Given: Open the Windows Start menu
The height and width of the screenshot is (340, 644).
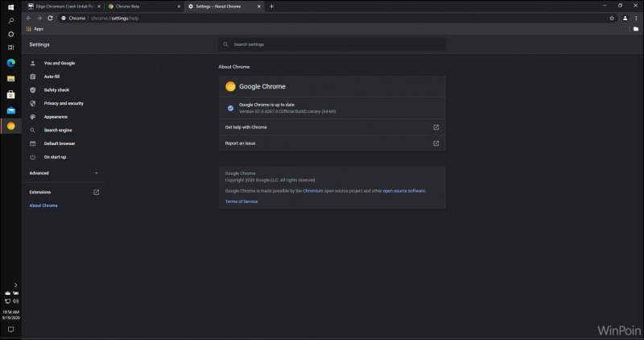Looking at the screenshot, I should (10, 7).
